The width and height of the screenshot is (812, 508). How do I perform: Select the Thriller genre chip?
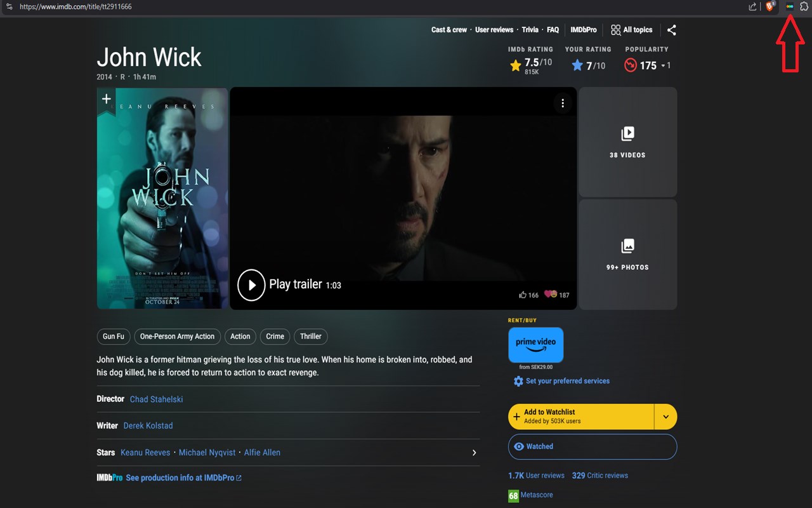tap(311, 337)
